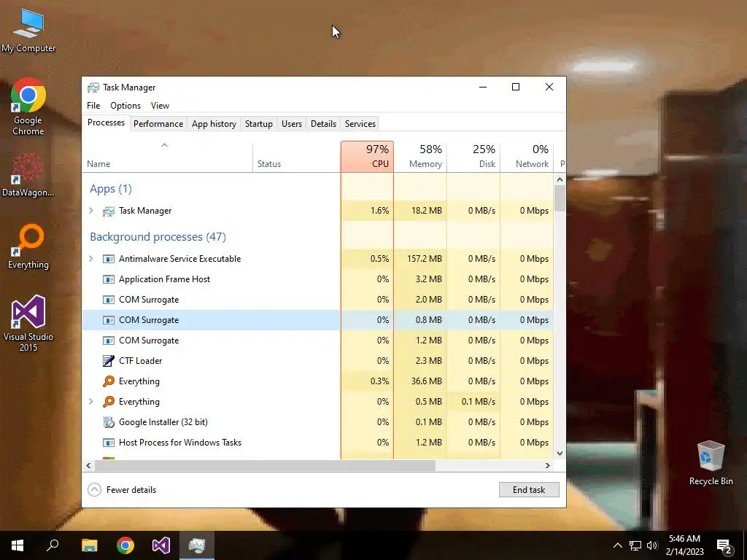747x560 pixels.
Task: Expand the Task Manager app row
Action: (x=91, y=211)
